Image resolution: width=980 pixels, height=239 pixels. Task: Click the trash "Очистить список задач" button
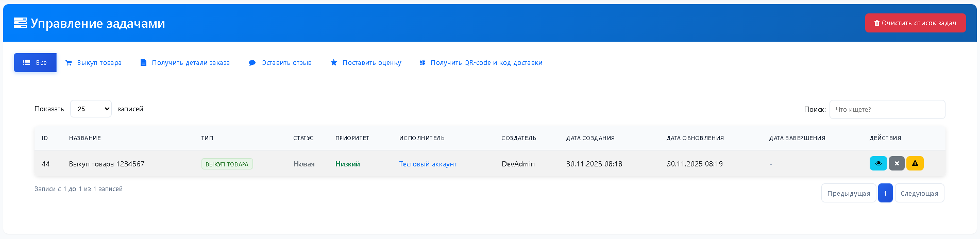pyautogui.click(x=915, y=23)
